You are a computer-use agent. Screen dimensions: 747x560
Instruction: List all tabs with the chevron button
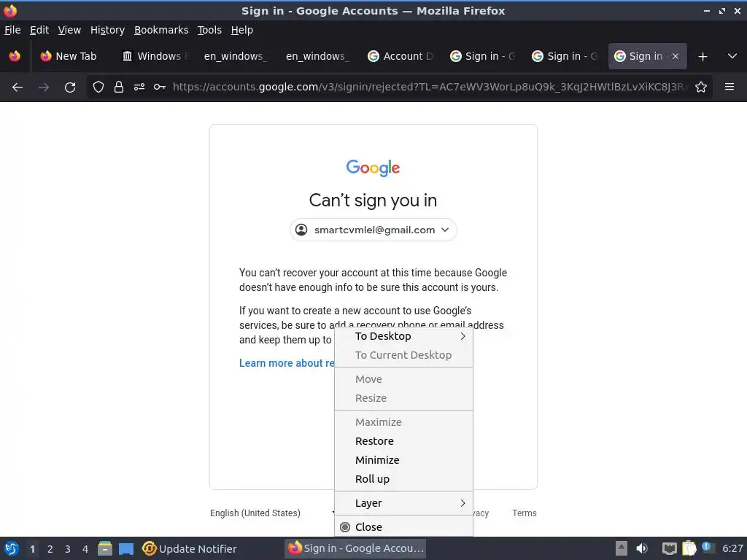click(732, 56)
